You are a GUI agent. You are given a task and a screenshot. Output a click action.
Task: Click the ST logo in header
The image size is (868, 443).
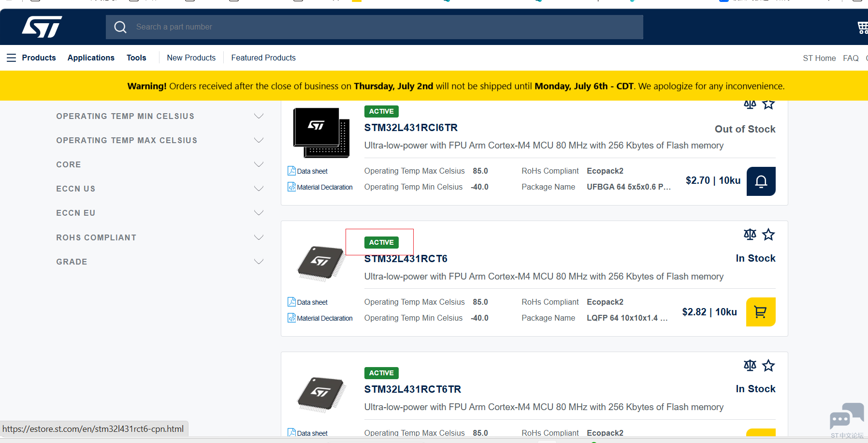pyautogui.click(x=42, y=27)
